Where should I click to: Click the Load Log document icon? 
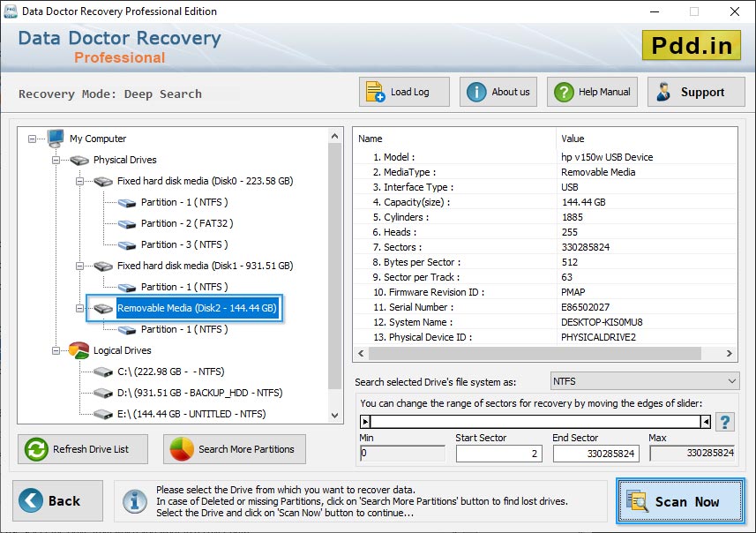375,92
